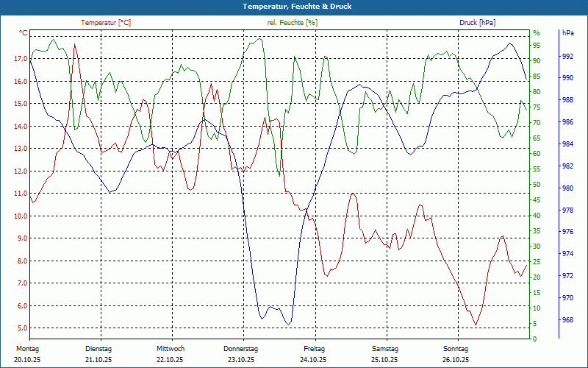Click the blue "990" pressure axis value

tap(567, 78)
